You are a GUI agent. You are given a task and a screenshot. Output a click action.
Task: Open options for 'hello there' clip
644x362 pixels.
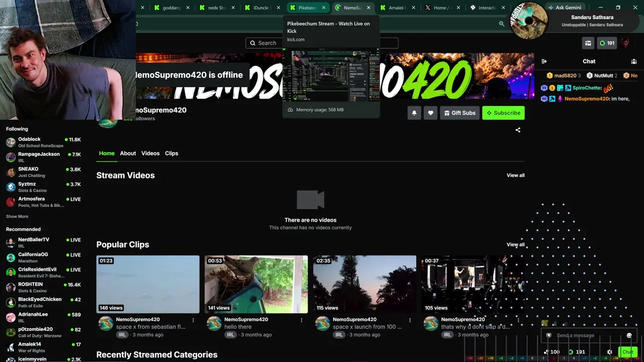point(302,320)
